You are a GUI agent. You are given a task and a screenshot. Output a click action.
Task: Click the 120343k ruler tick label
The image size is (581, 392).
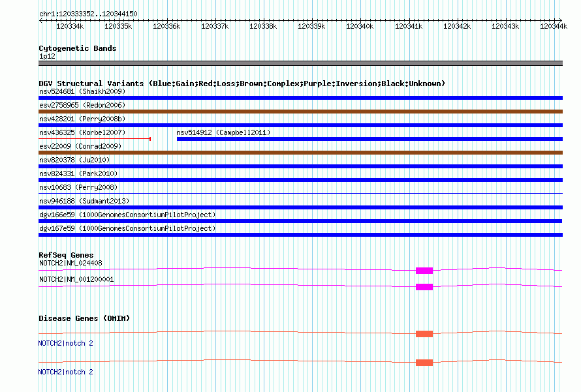tap(505, 26)
